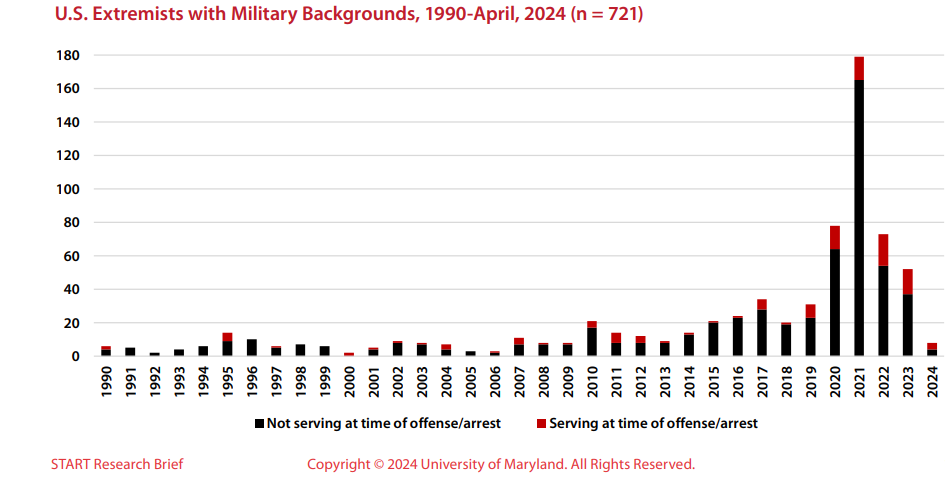Click the 'START Research Brief' footer text
The height and width of the screenshot is (477, 945).
coord(117,464)
